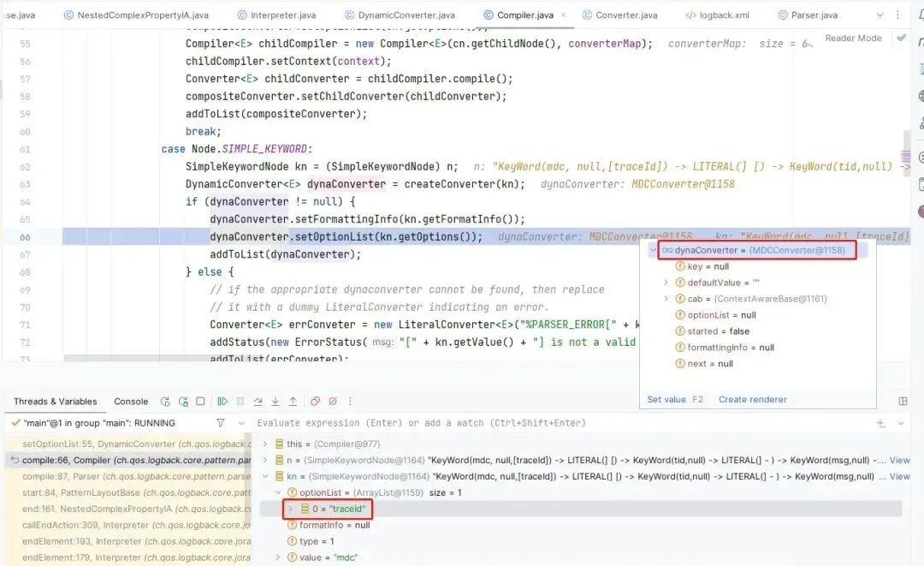924x566 pixels.
Task: Click Create renderer link
Action: [x=753, y=399]
